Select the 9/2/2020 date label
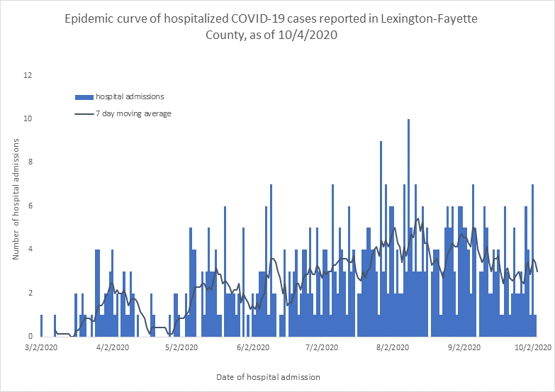The width and height of the screenshot is (555, 392). (x=462, y=348)
